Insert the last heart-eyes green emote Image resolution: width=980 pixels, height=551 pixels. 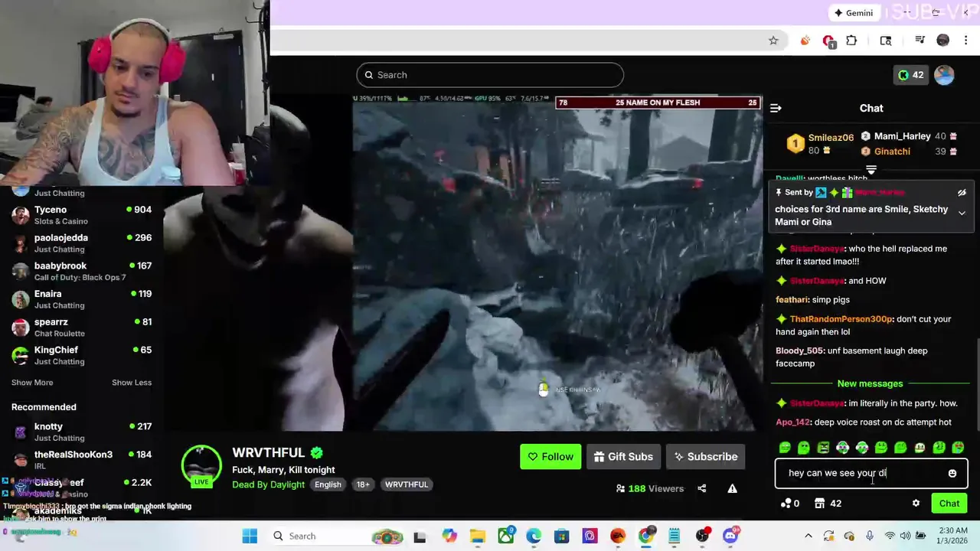(958, 448)
